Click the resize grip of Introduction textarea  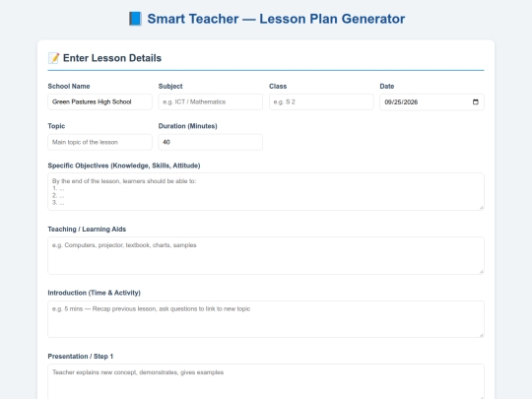click(x=481, y=335)
